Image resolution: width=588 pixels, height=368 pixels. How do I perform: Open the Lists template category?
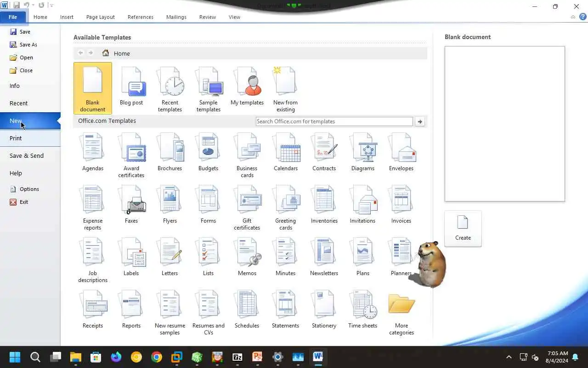209,257
